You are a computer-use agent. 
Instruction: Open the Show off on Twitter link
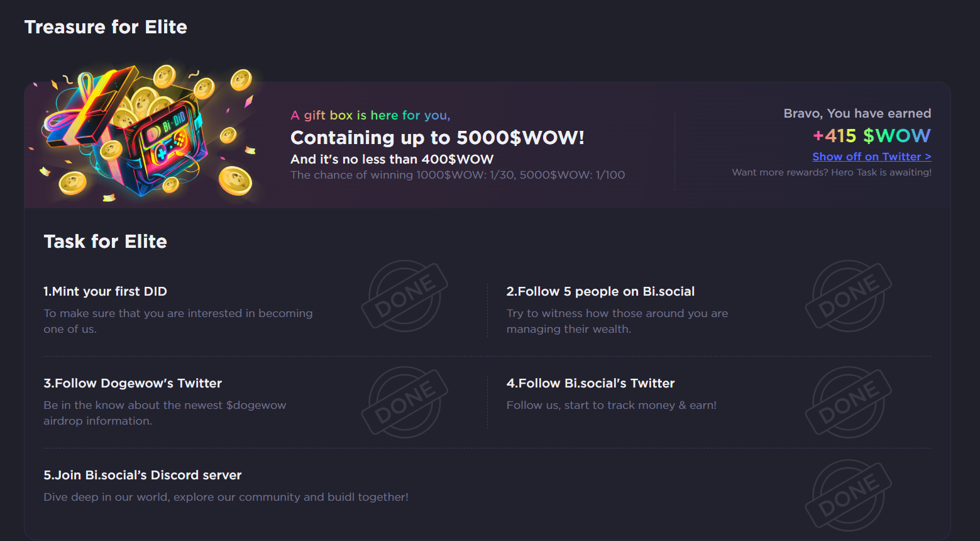(x=871, y=157)
